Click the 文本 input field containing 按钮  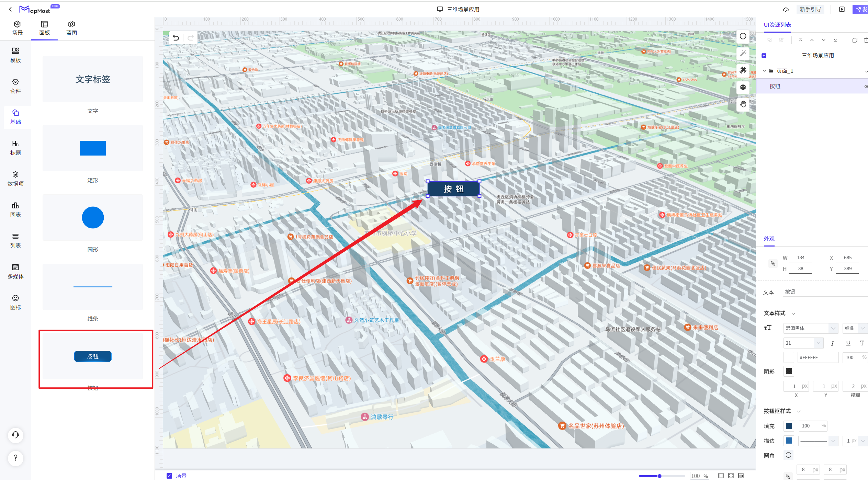(825, 292)
